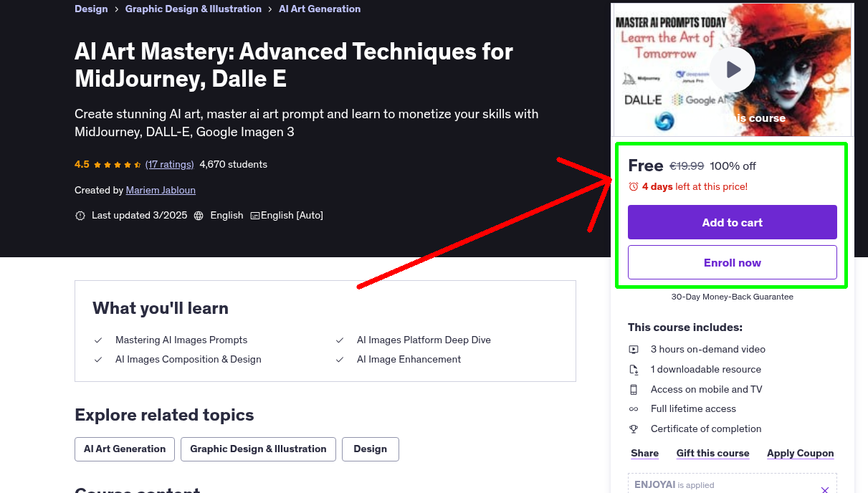Click the rating stars

point(118,165)
